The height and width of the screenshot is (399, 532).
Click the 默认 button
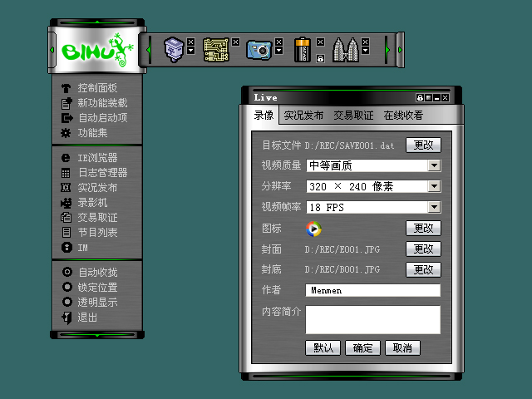pos(323,348)
